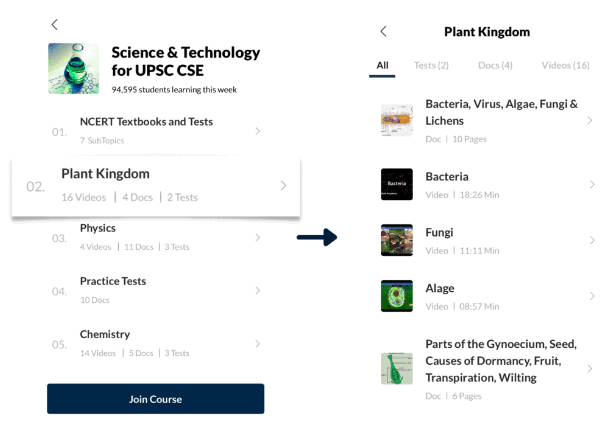Open the Gynoecium doc thumbnail

(x=397, y=369)
